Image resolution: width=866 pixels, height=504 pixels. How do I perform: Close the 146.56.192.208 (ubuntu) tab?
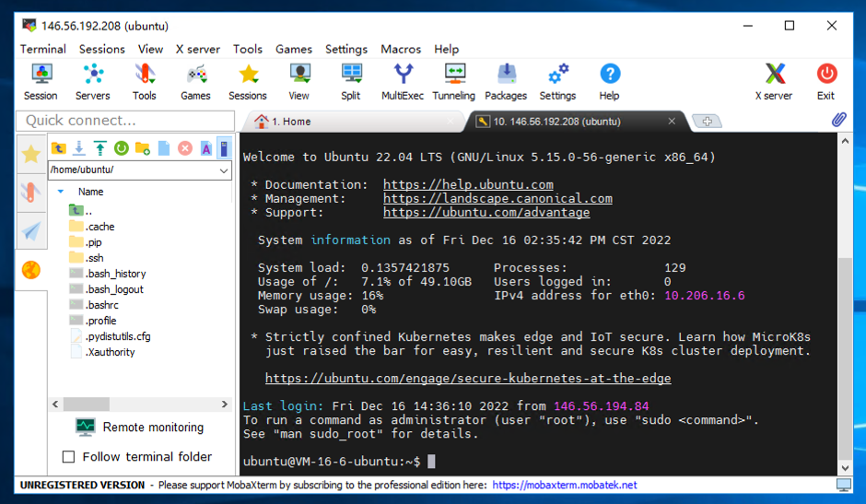coord(672,121)
